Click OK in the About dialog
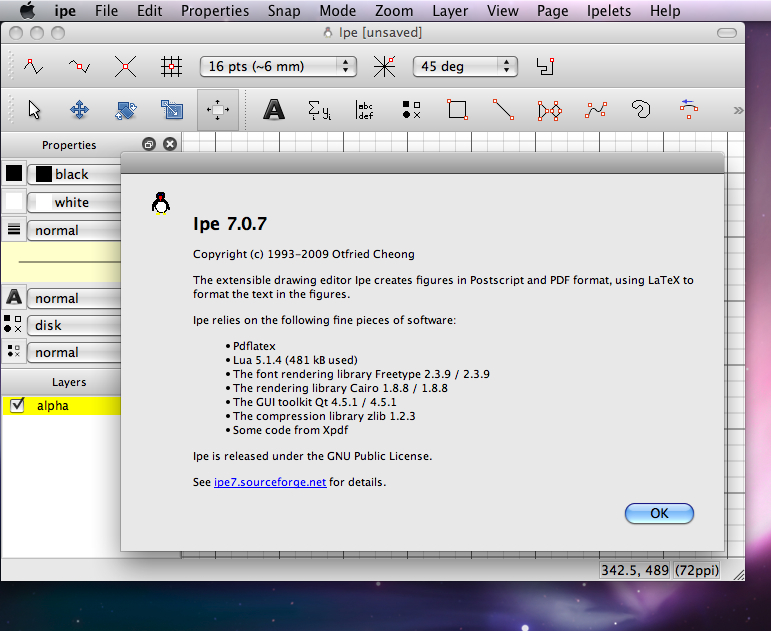The height and width of the screenshot is (631, 771). click(x=659, y=513)
